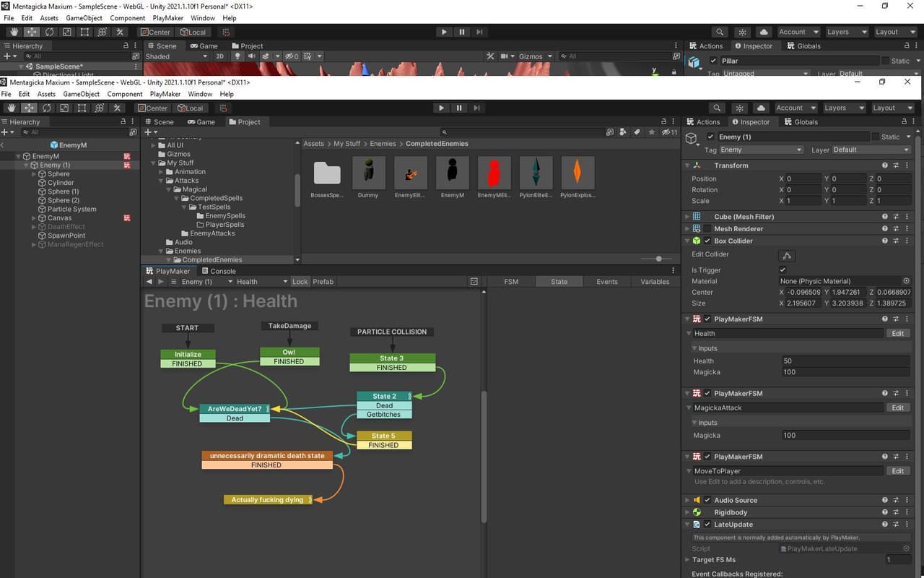The image size is (924, 578).
Task: Search by type in Project panel
Action: tap(624, 132)
